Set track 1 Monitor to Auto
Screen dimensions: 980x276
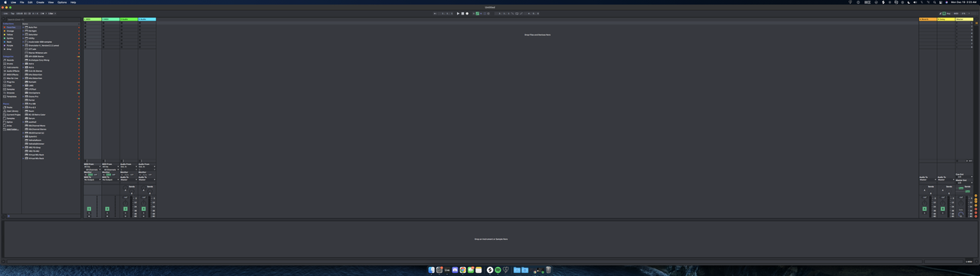tap(90, 175)
